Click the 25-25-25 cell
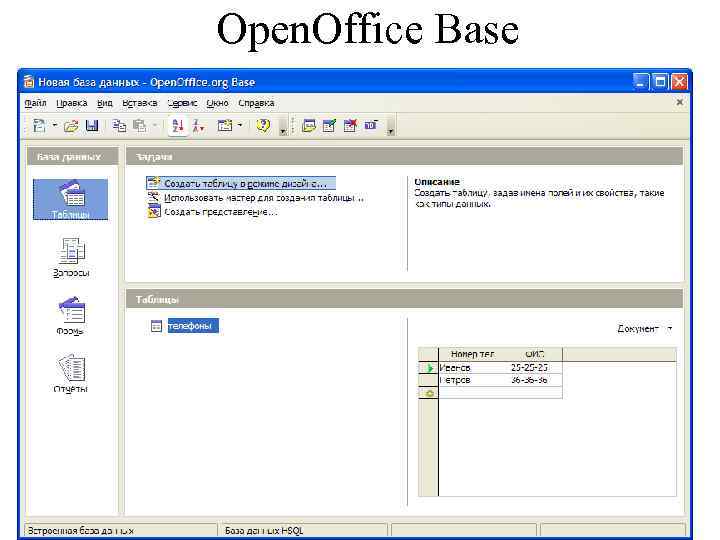This screenshot has width=720, height=540. click(534, 368)
